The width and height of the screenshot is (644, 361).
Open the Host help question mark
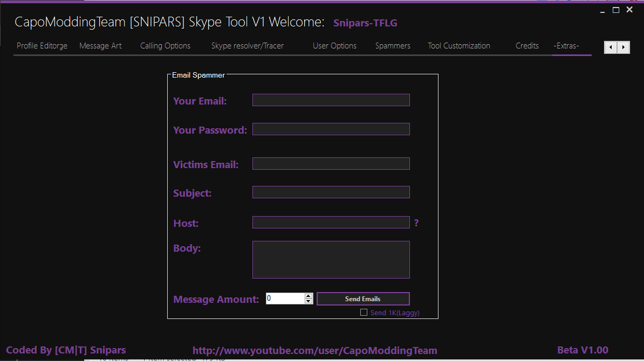tap(416, 223)
